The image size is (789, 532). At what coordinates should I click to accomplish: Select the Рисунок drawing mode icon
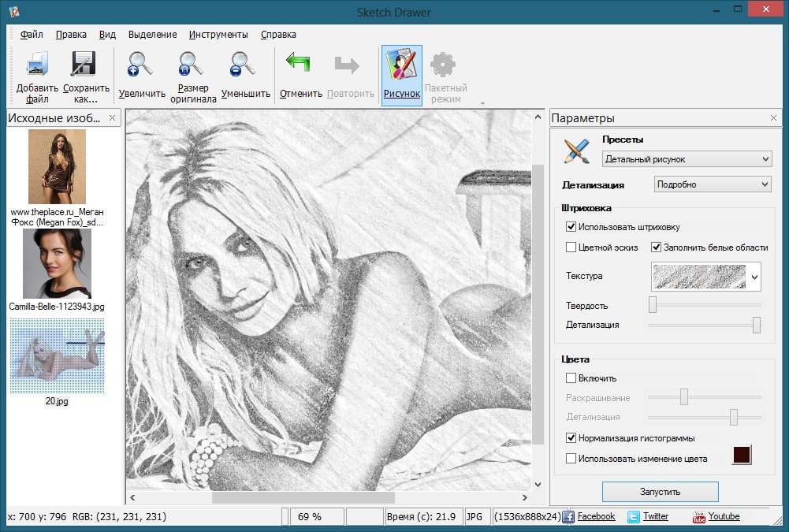[x=401, y=66]
